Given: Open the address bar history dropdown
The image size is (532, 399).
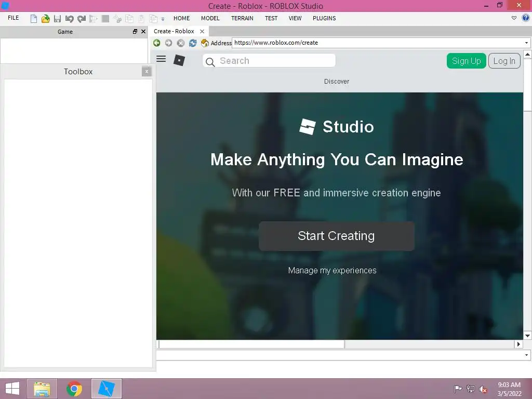Looking at the screenshot, I should pyautogui.click(x=526, y=43).
